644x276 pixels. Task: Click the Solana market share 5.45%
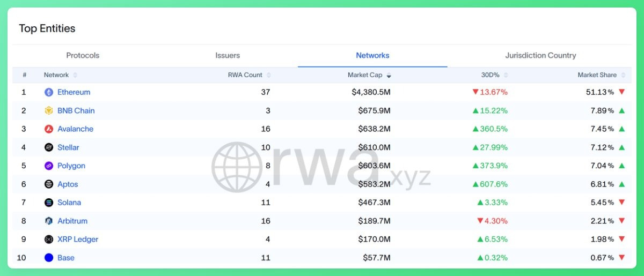[x=603, y=203]
